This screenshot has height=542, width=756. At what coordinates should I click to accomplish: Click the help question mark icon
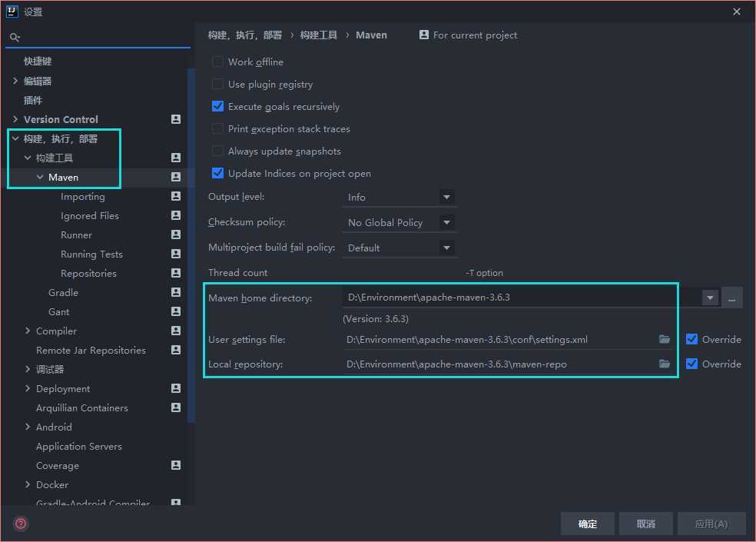[21, 524]
